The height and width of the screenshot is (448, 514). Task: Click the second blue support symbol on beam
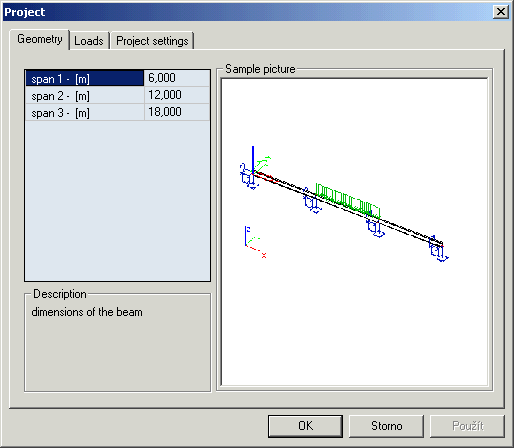312,203
